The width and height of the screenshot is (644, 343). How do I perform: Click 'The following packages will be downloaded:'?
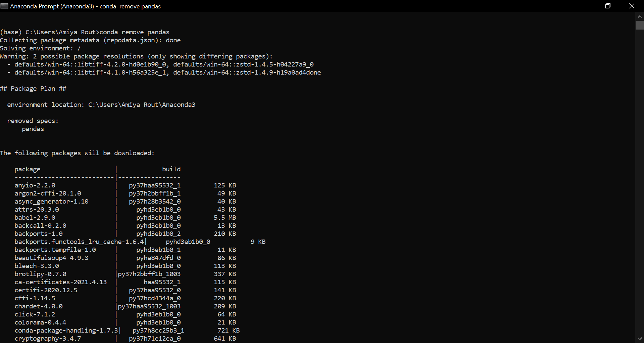pyautogui.click(x=77, y=153)
